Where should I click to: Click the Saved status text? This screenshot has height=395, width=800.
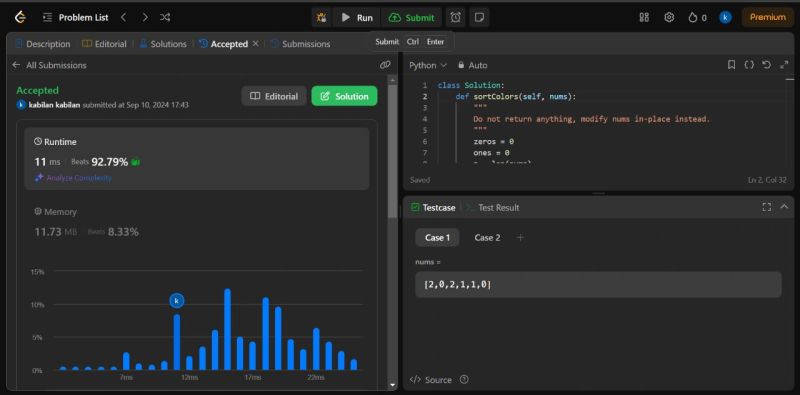420,180
